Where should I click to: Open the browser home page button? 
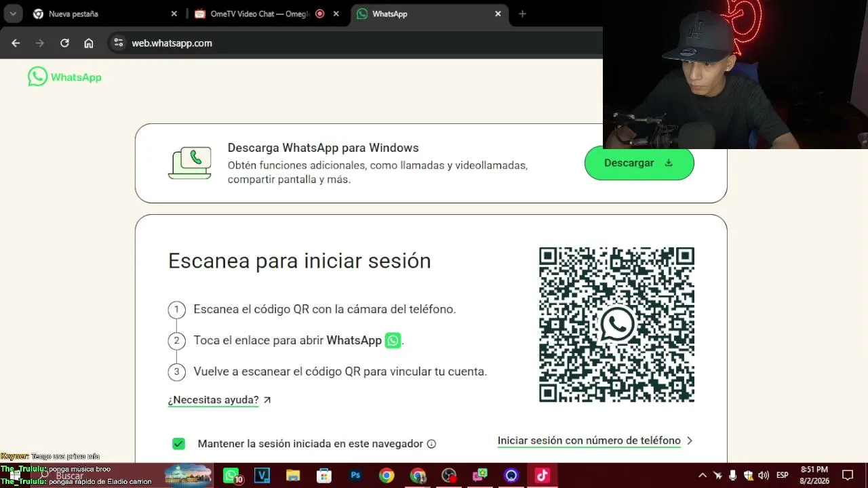click(x=89, y=43)
